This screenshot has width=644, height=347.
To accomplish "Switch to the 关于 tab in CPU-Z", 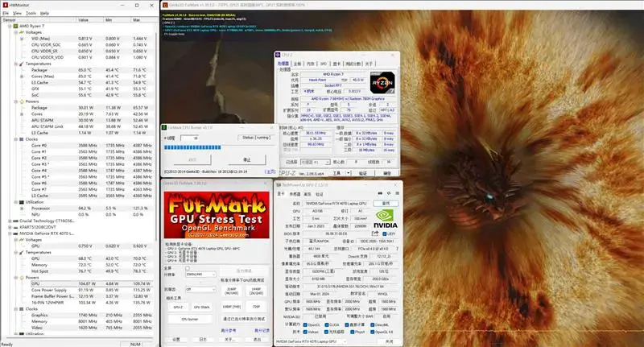I will pos(369,64).
